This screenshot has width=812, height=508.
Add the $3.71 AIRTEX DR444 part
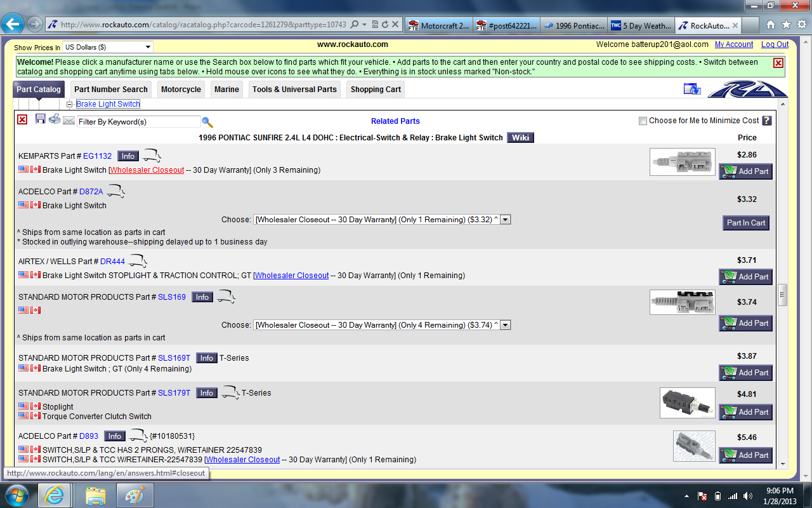745,277
